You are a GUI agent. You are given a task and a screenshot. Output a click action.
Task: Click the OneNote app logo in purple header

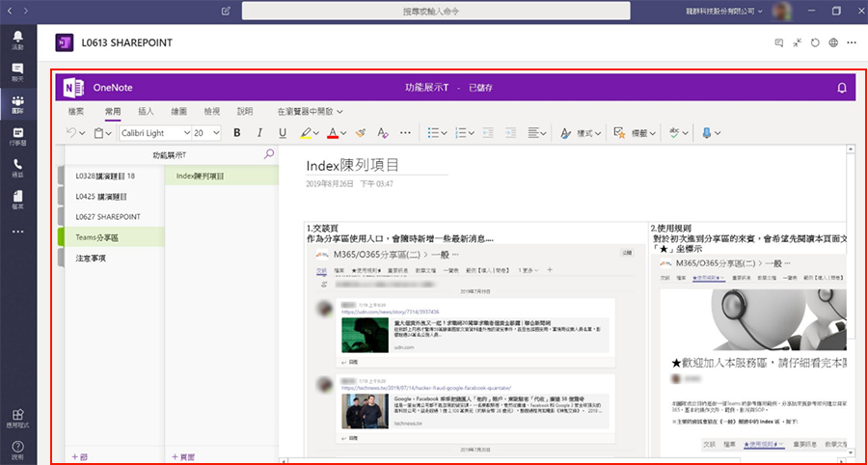click(73, 88)
